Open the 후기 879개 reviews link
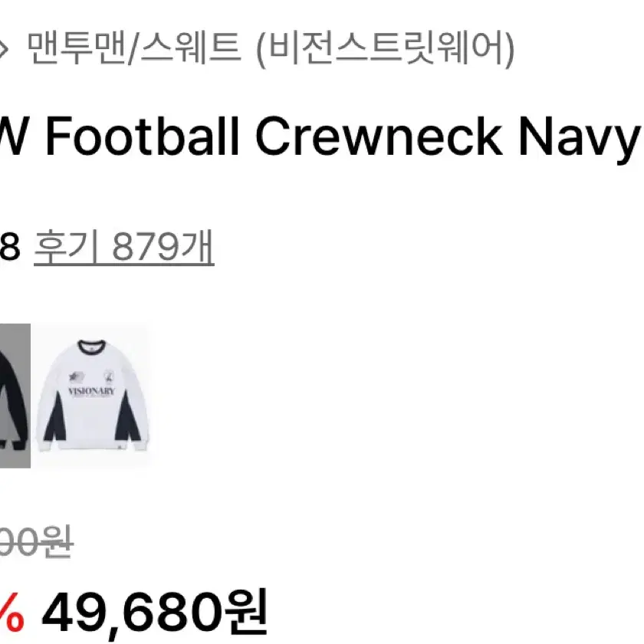Viewport: 644px width, 644px height. [124, 246]
